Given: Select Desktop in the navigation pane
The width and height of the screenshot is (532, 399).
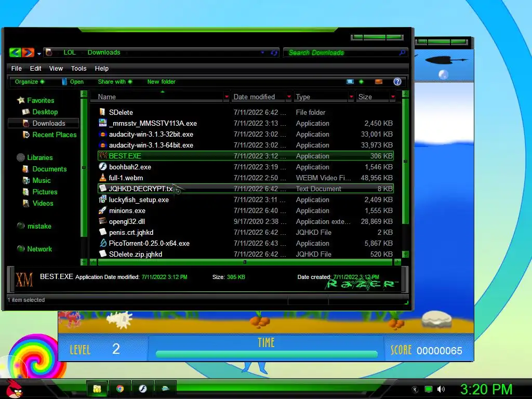Looking at the screenshot, I should [x=45, y=112].
